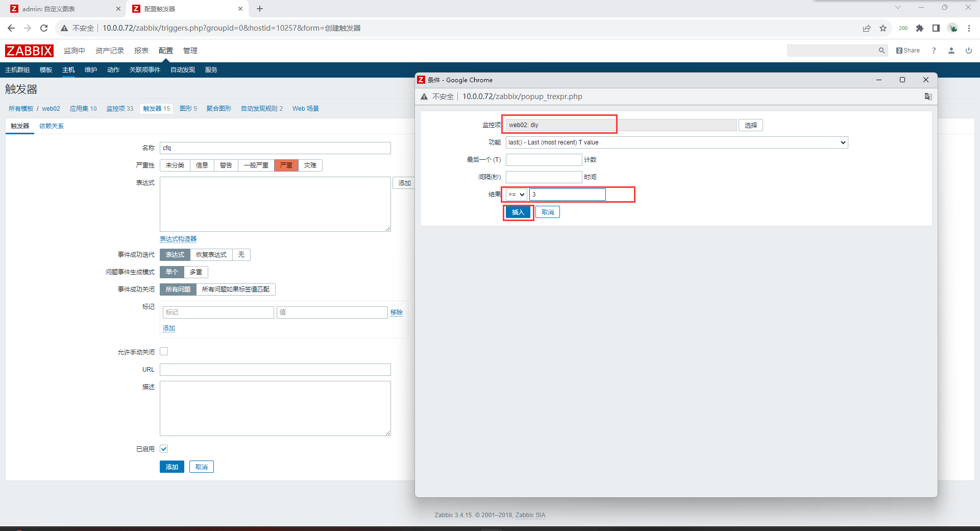
Task: Select 灾难 severity
Action: pos(310,165)
